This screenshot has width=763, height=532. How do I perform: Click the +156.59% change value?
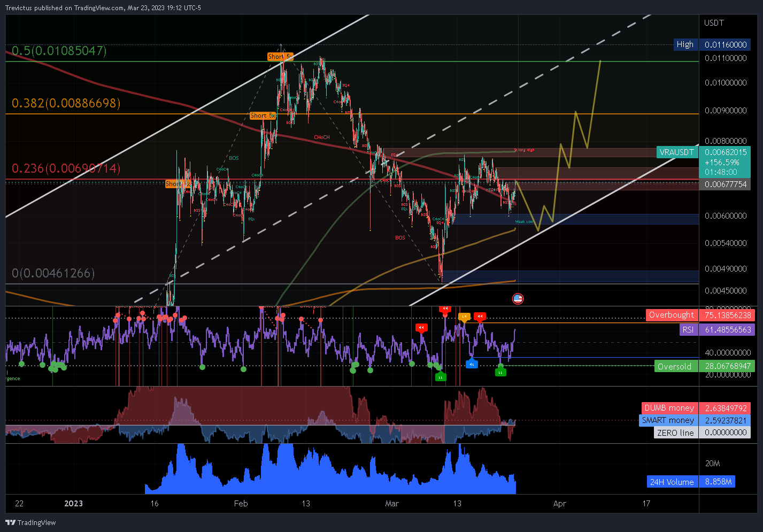[722, 162]
